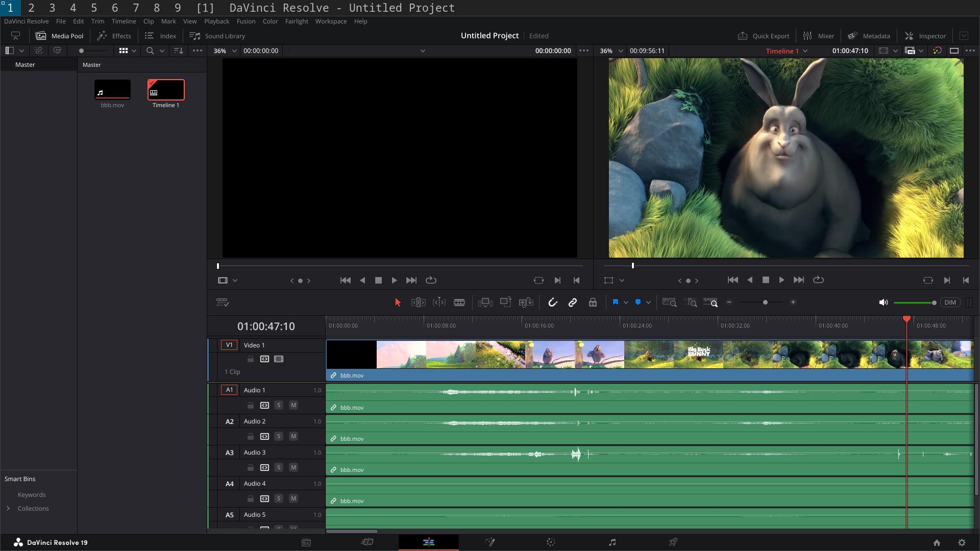Click the Insert Clip icon
Viewport: 980px width, 551px height.
tap(485, 303)
